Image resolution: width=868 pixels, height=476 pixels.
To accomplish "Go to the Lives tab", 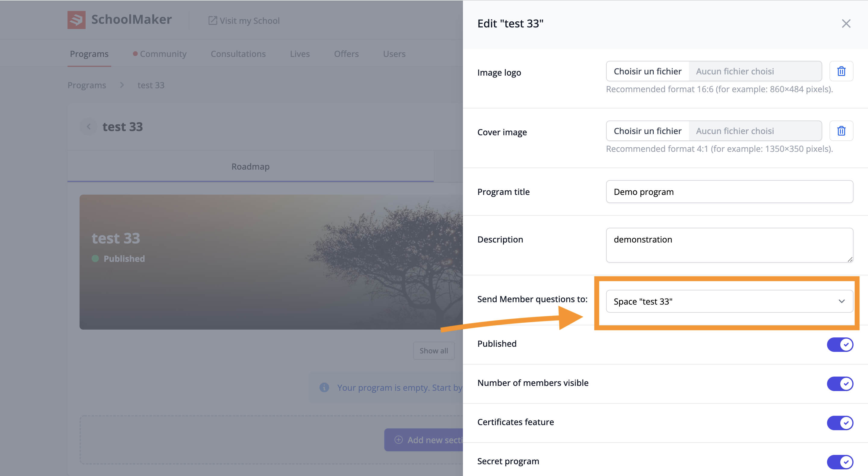I will [x=300, y=54].
